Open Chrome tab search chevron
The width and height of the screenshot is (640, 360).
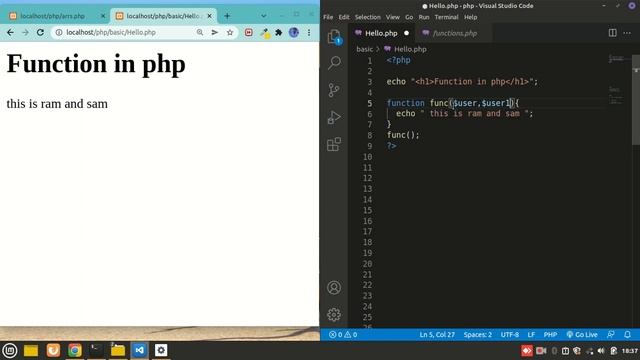click(264, 16)
